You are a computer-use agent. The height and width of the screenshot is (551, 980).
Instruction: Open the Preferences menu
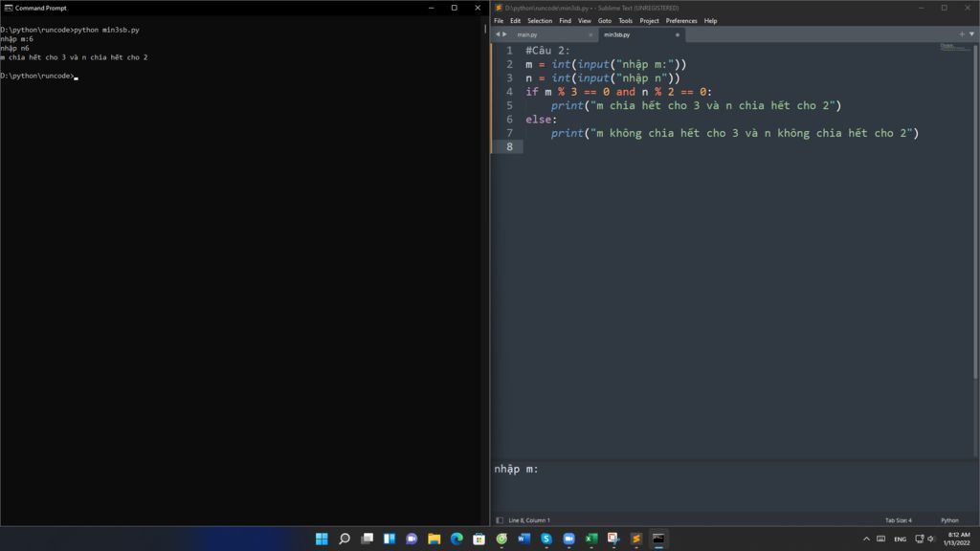pyautogui.click(x=681, y=21)
